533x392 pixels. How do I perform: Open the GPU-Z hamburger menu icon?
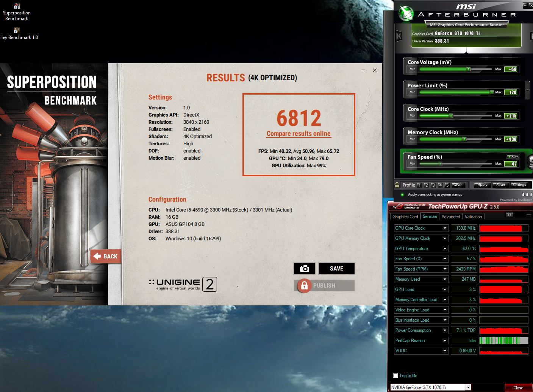click(529, 215)
